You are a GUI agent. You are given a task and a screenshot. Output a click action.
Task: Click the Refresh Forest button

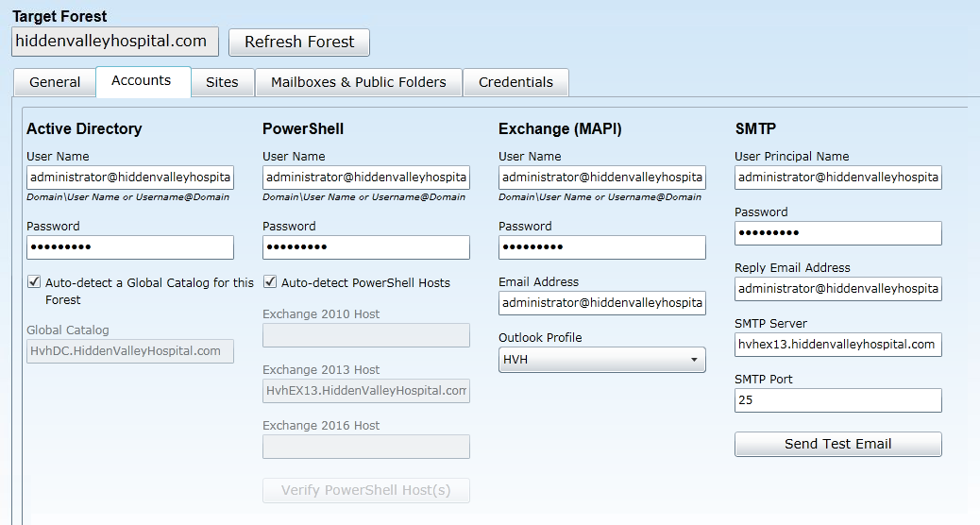[299, 42]
